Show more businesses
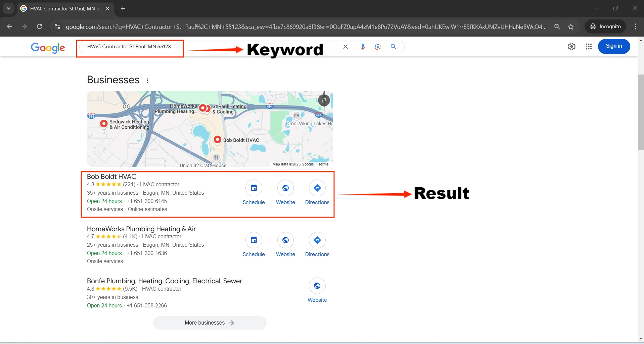 (210, 323)
